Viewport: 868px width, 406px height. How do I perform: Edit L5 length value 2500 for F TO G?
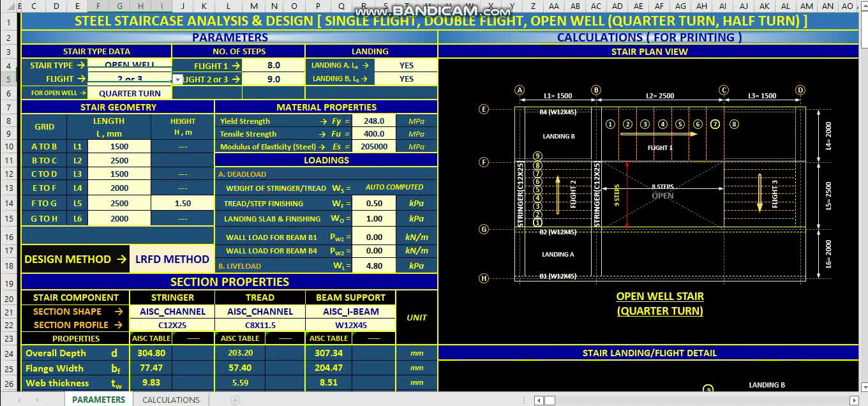pyautogui.click(x=119, y=203)
